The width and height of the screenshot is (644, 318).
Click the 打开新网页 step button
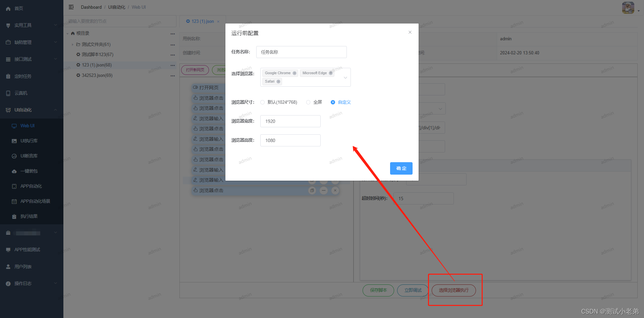(x=195, y=70)
